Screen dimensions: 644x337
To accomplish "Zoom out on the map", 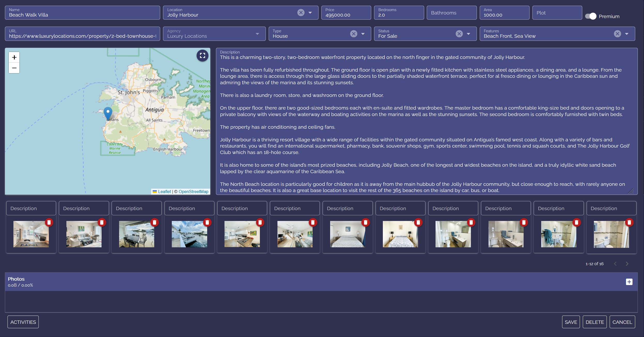I will 14,68.
